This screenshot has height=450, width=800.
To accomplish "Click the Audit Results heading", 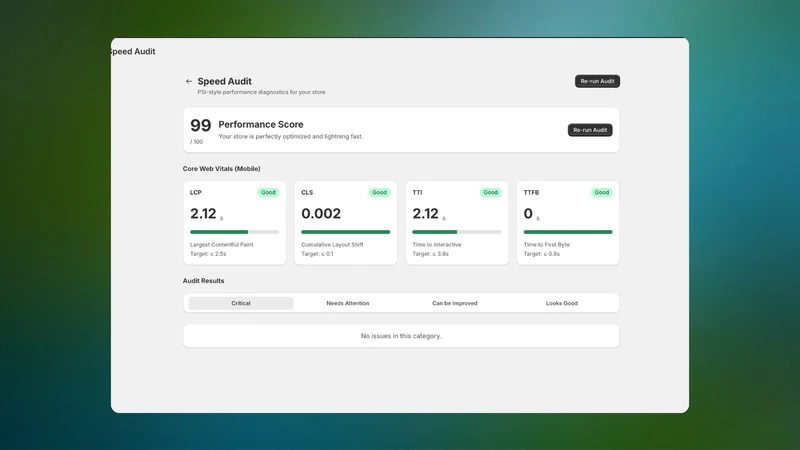I will [204, 281].
